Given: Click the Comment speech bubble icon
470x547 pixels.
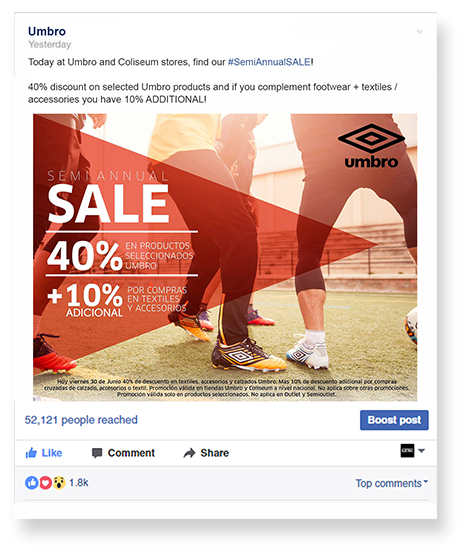Looking at the screenshot, I should point(97,453).
